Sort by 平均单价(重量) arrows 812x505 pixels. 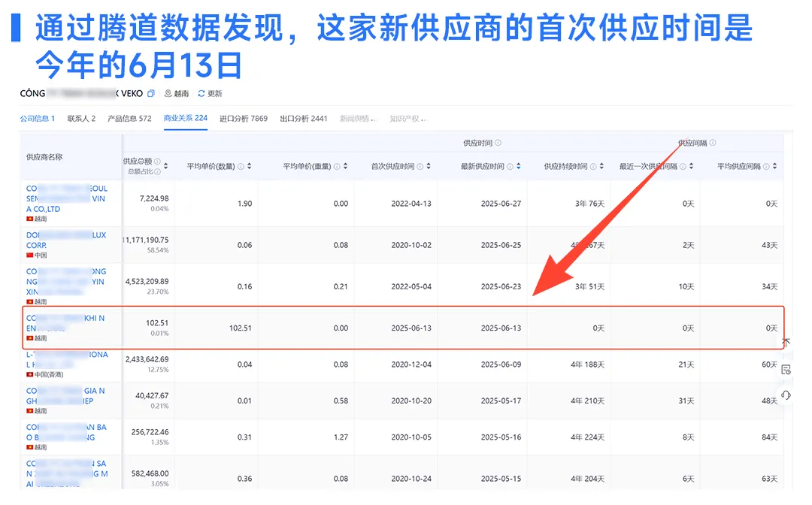pos(345,166)
